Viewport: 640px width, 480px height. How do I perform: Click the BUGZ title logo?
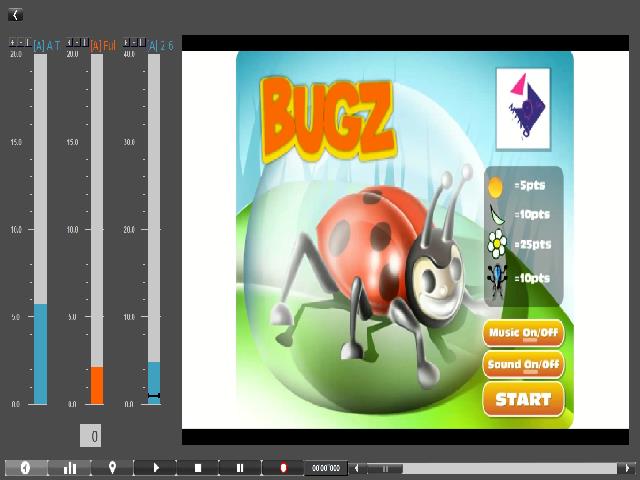(329, 120)
